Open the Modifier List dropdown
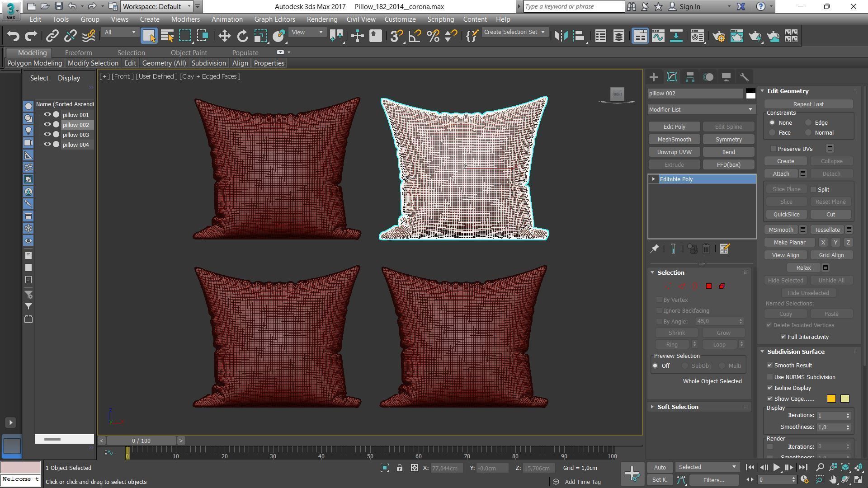This screenshot has width=868, height=488. tap(702, 109)
